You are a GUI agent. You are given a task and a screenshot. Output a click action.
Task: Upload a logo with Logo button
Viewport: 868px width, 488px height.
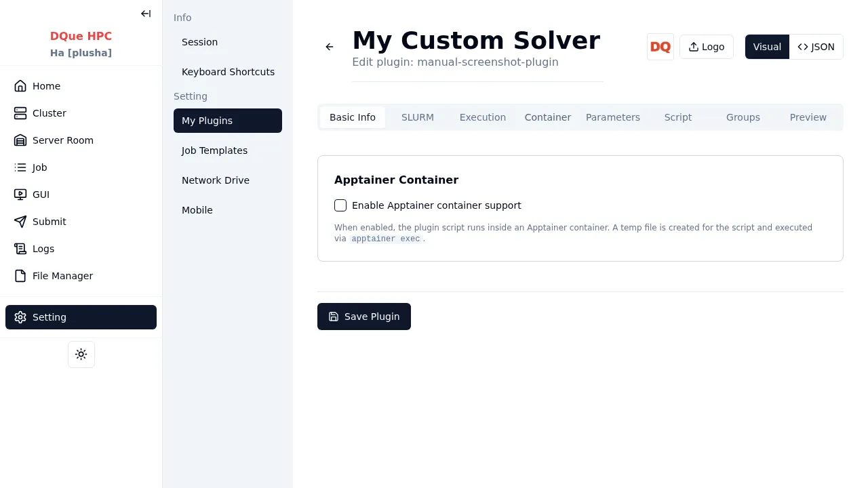point(706,47)
